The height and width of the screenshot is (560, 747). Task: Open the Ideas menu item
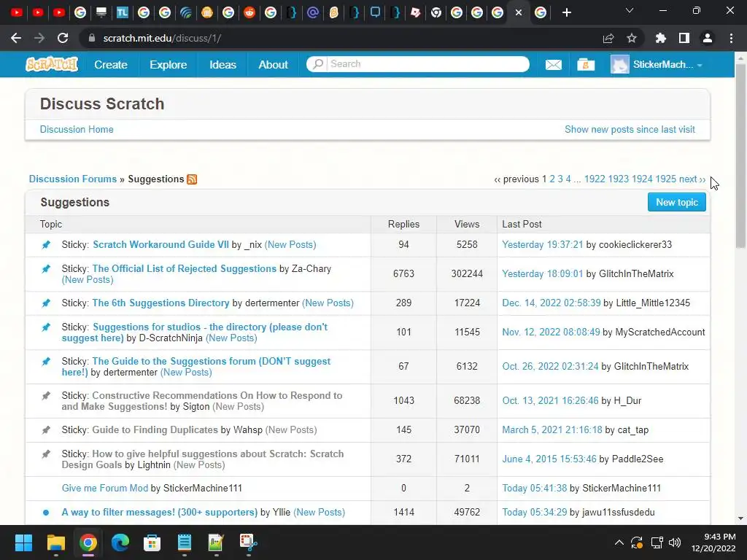222,64
